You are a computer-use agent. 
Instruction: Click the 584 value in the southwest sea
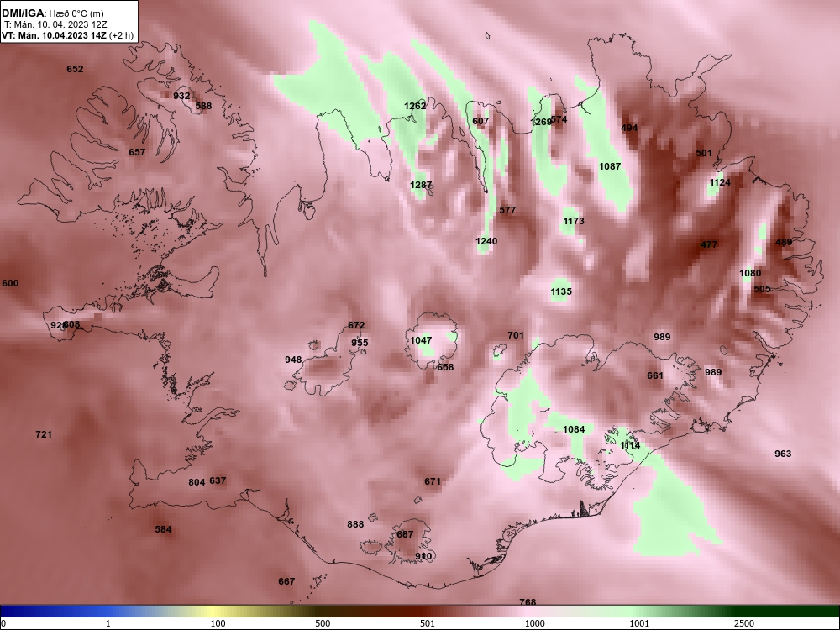tap(164, 529)
